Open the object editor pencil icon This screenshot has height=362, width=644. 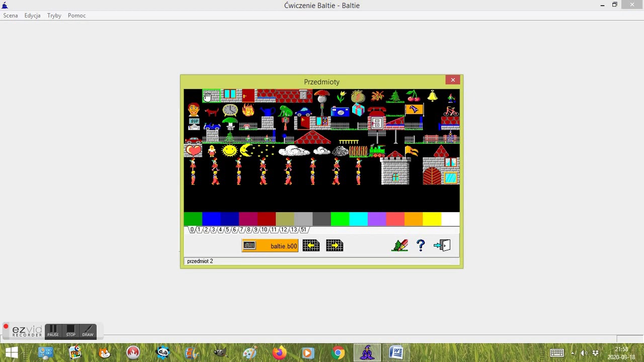click(x=400, y=245)
